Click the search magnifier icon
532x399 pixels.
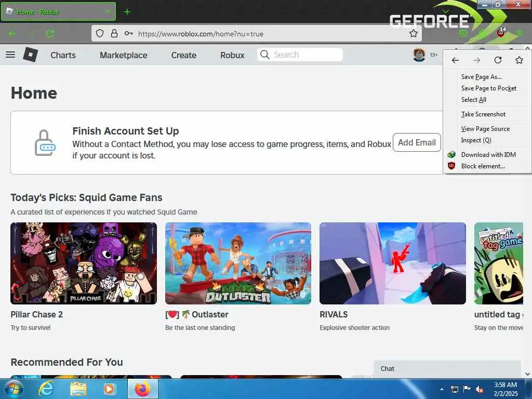pos(264,55)
